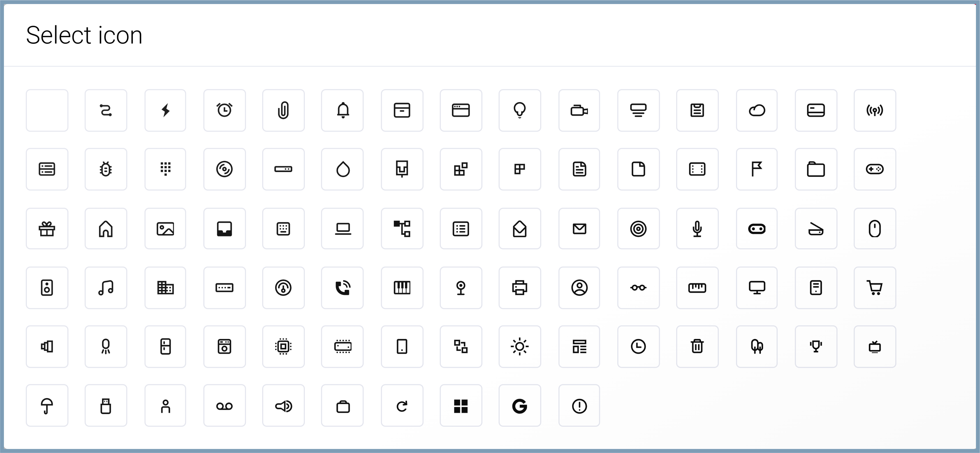Select the notification bell icon
Image resolution: width=980 pixels, height=453 pixels.
[343, 110]
